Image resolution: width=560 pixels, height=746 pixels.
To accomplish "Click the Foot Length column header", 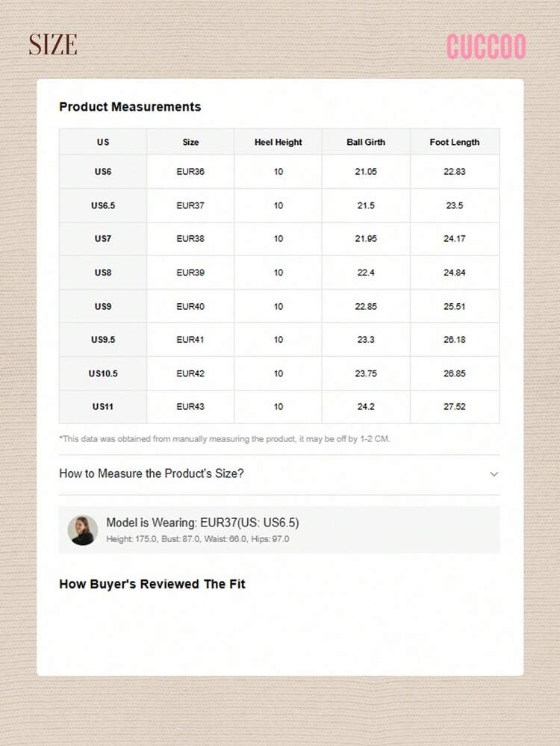I will click(454, 142).
